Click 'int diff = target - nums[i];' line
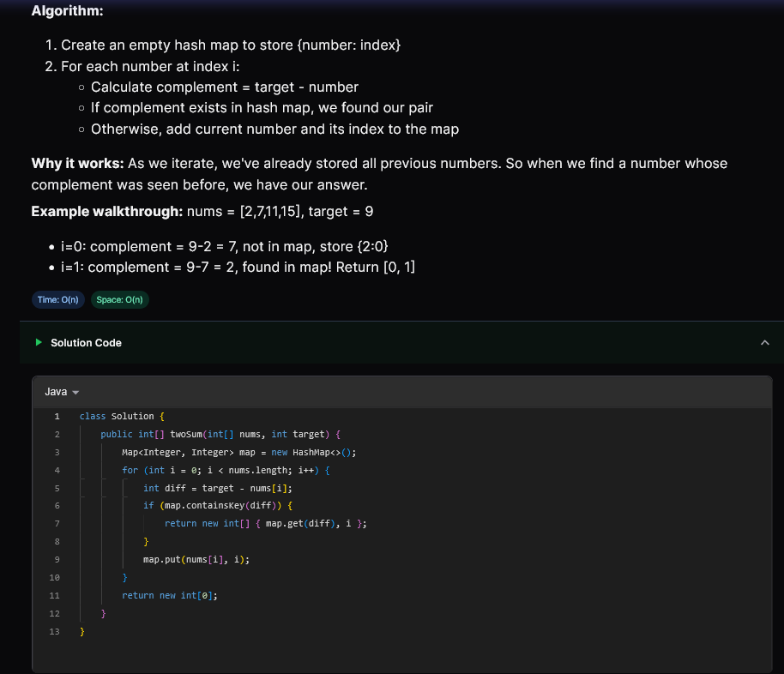Screen dimensions: 784x674 pos(218,489)
